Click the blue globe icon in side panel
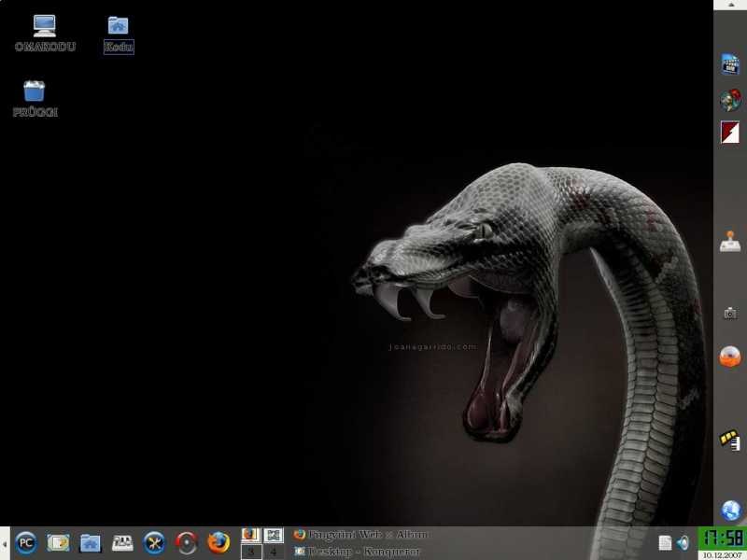Screen dimensions: 747x560 [730, 511]
